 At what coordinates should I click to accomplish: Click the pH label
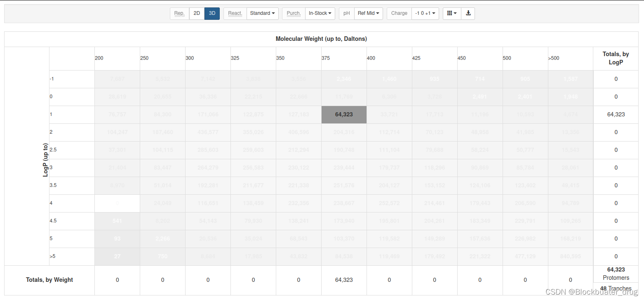coord(347,13)
